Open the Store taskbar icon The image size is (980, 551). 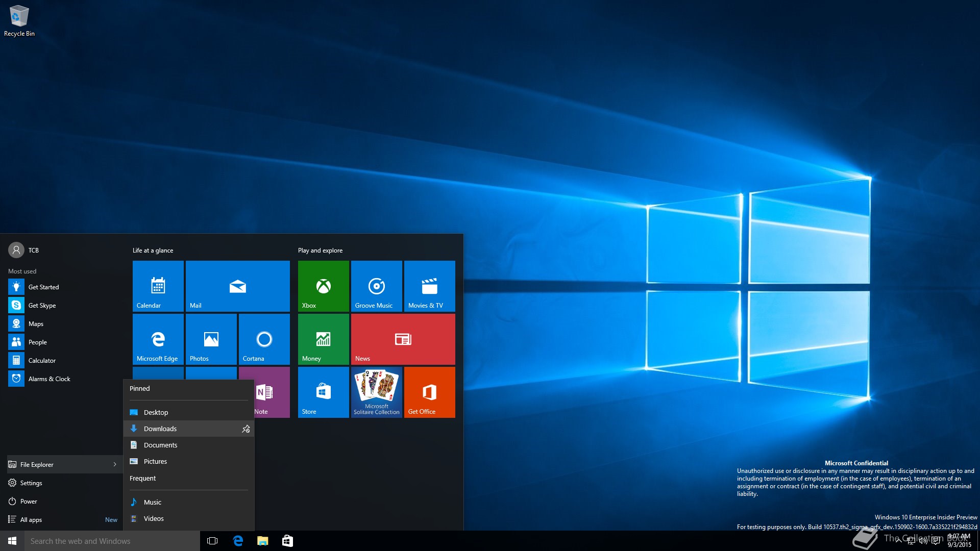287,541
